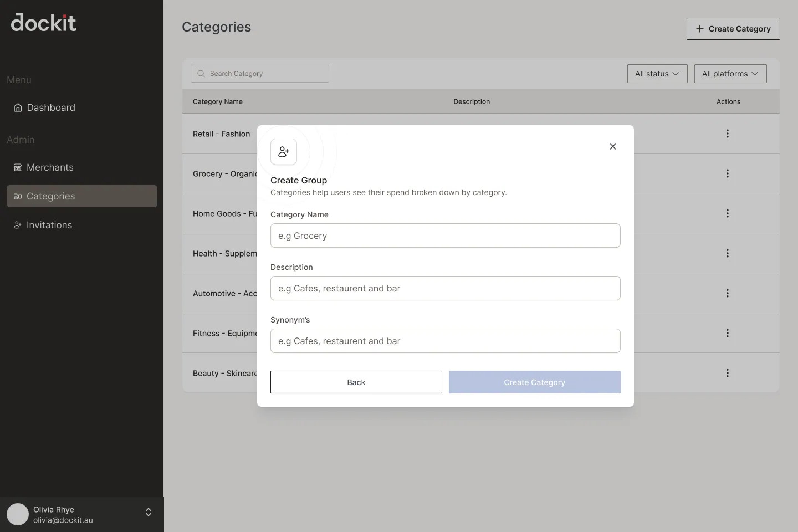Go to the Merchants page
Image resolution: width=798 pixels, height=532 pixels.
(x=82, y=167)
